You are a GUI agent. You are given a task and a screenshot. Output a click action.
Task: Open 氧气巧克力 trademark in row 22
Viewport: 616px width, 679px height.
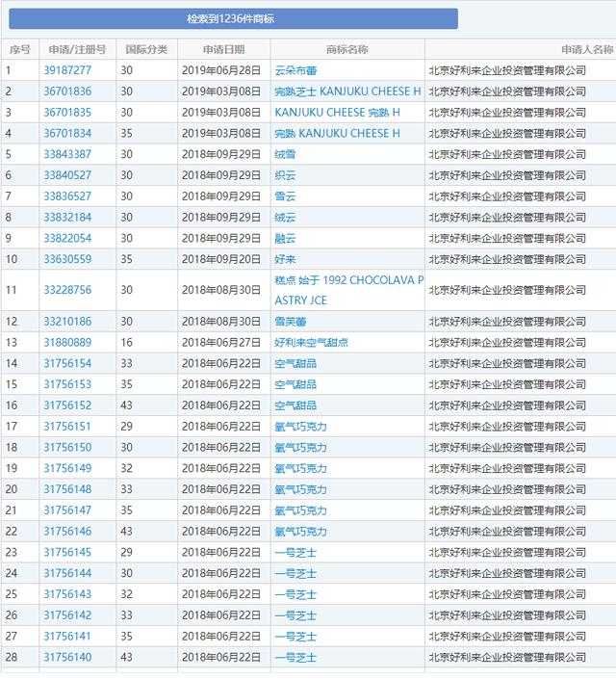(x=301, y=532)
